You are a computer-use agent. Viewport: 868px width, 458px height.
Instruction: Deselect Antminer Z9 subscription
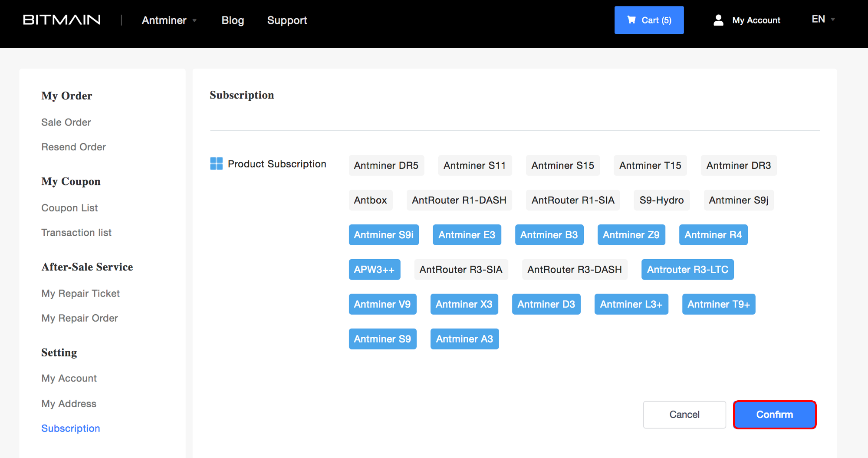point(631,235)
